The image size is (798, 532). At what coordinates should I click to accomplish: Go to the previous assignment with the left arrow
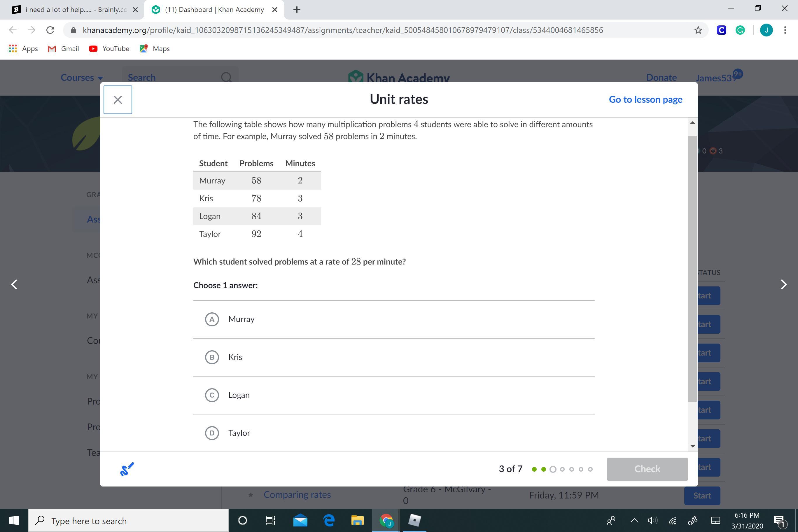click(14, 284)
